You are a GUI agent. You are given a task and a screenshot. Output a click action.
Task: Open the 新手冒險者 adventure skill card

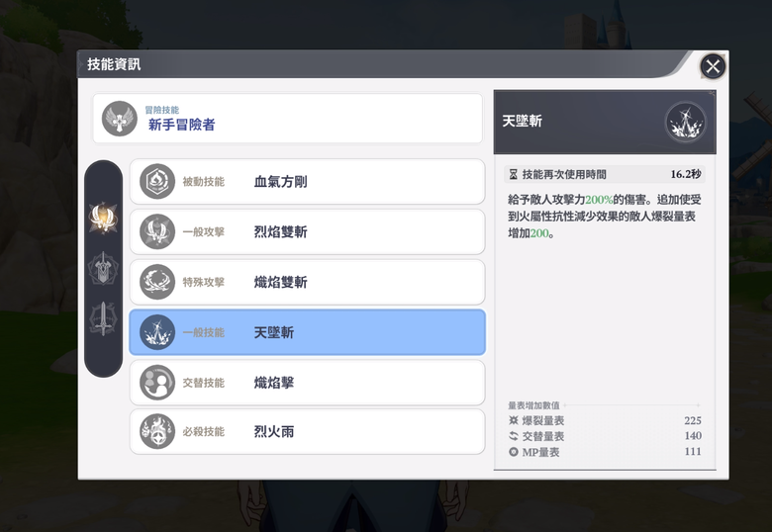288,119
